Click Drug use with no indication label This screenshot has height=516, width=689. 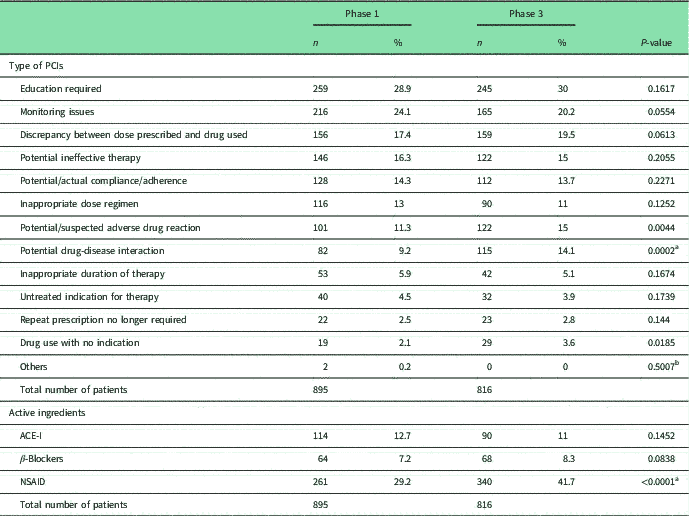pos(80,342)
